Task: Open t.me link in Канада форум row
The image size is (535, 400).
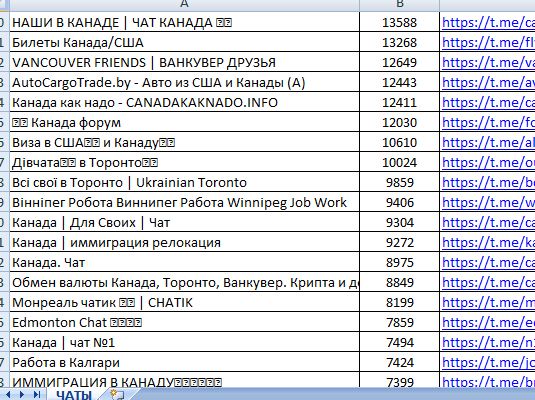Action: point(488,123)
